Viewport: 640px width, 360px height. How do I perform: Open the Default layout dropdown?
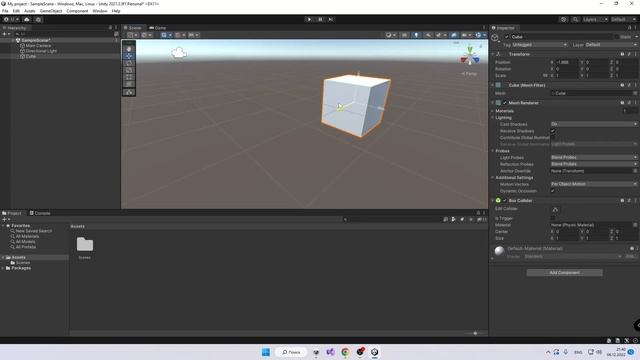point(624,19)
